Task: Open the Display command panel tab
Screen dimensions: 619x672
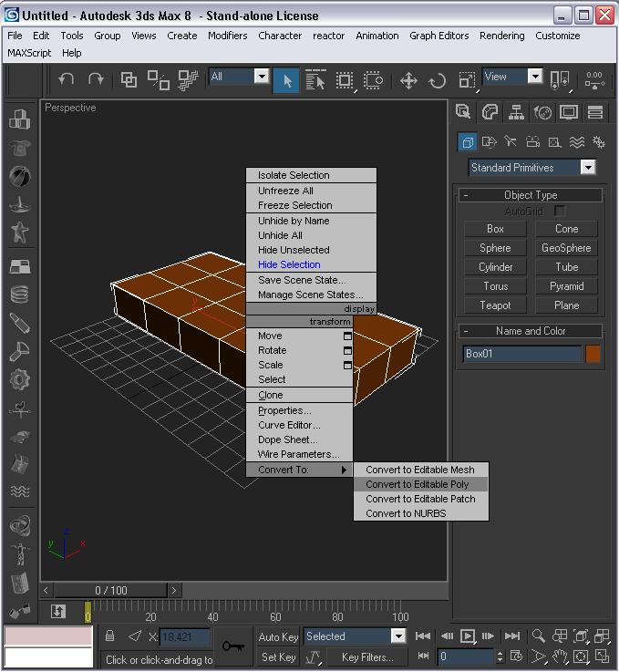Action: tap(569, 112)
